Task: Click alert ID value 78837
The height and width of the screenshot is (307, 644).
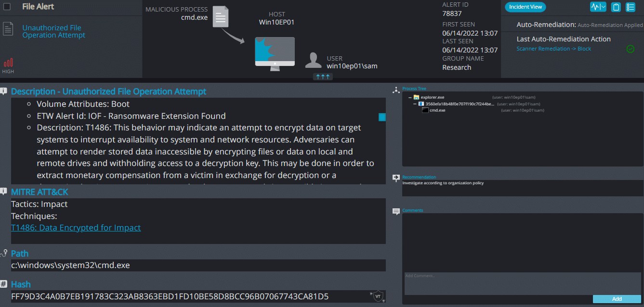Action: [x=452, y=13]
